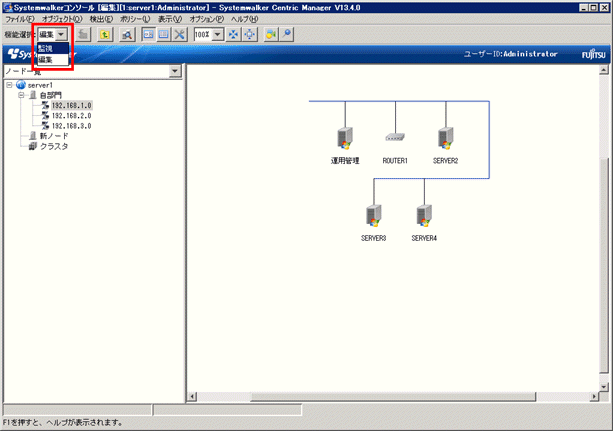Open the ノード一覧 tree selector dropdown
The width and height of the screenshot is (613, 431).
click(x=175, y=71)
